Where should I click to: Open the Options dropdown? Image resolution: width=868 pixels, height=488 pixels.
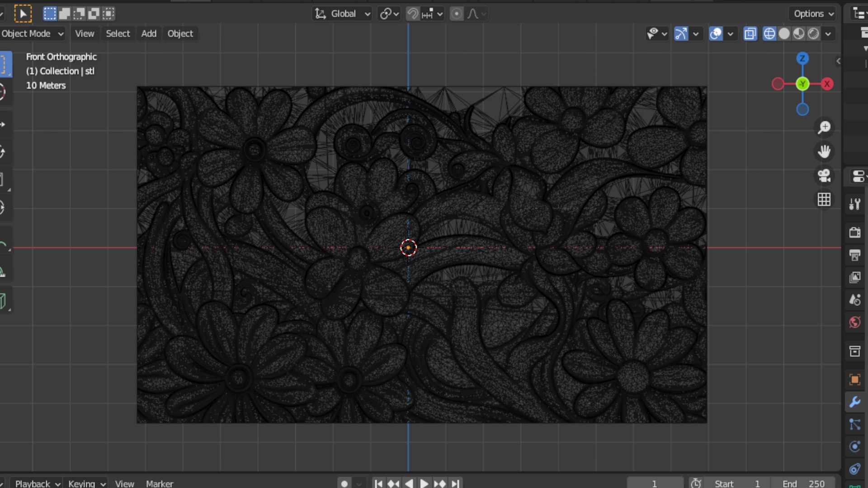point(814,14)
